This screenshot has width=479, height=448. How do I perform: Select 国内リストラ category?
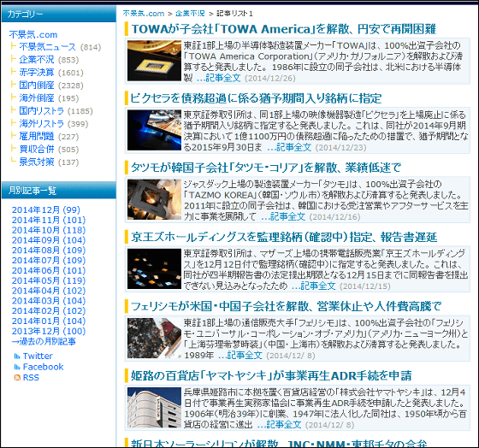click(42, 111)
